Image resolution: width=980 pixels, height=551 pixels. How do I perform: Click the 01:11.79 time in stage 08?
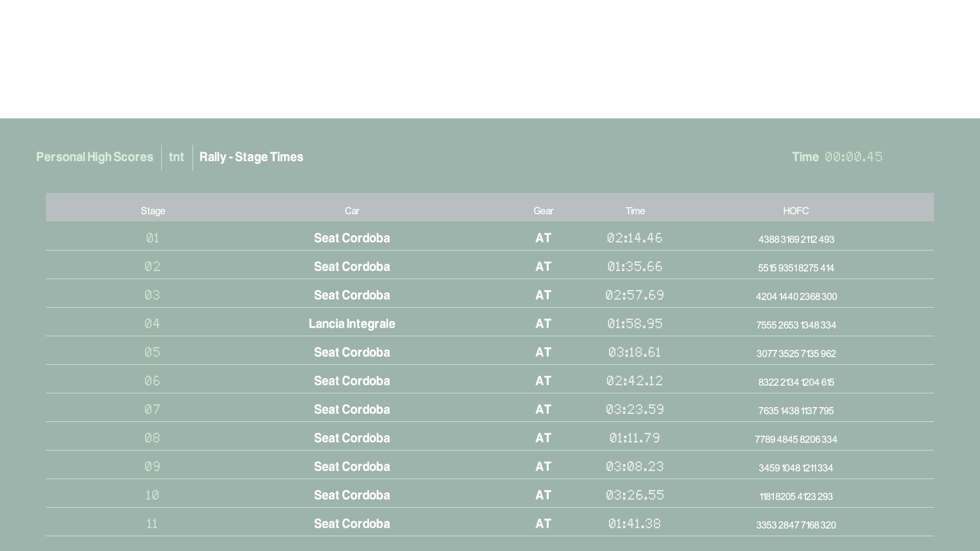(634, 438)
